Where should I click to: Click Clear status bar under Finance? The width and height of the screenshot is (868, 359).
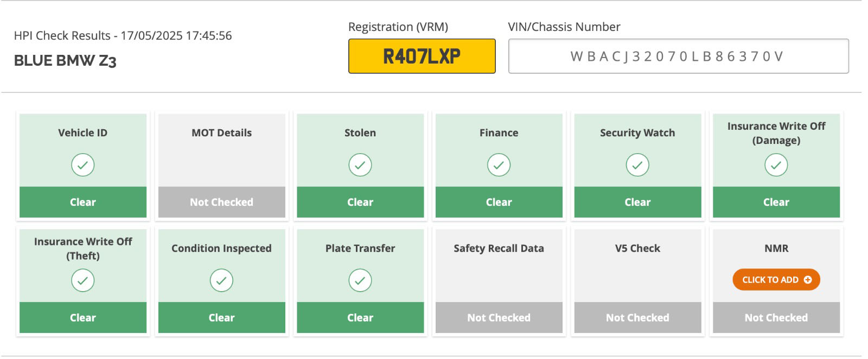[x=499, y=202]
